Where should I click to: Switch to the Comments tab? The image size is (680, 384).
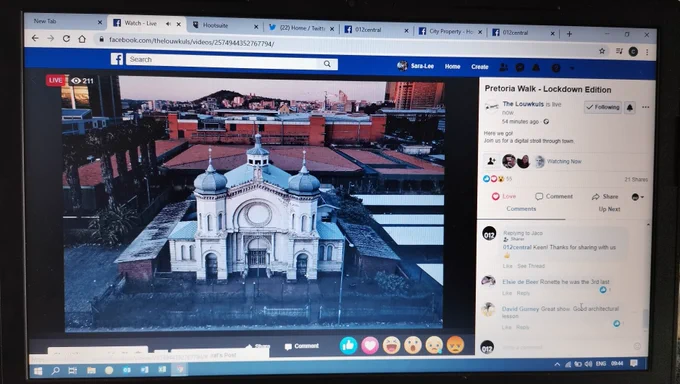pos(521,209)
